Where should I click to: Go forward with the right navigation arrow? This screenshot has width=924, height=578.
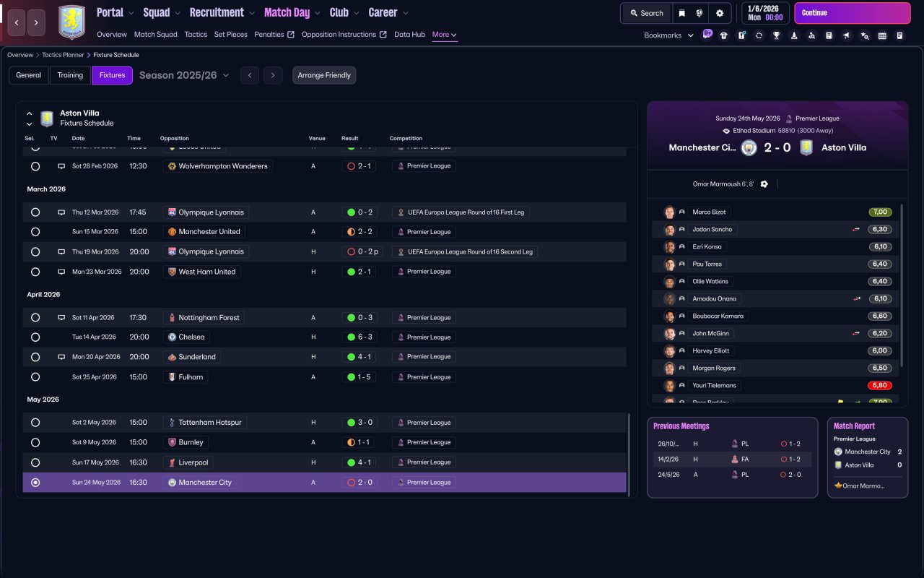pyautogui.click(x=36, y=22)
